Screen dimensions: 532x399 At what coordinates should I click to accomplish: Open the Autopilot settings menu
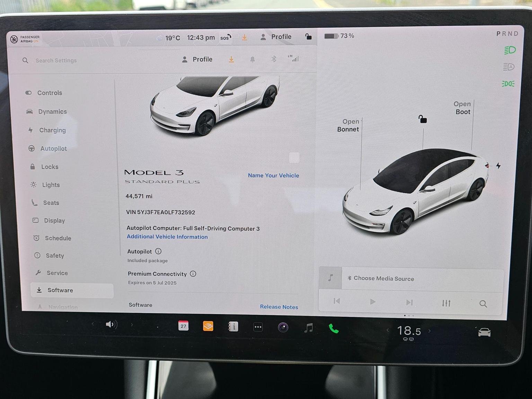[47, 148]
